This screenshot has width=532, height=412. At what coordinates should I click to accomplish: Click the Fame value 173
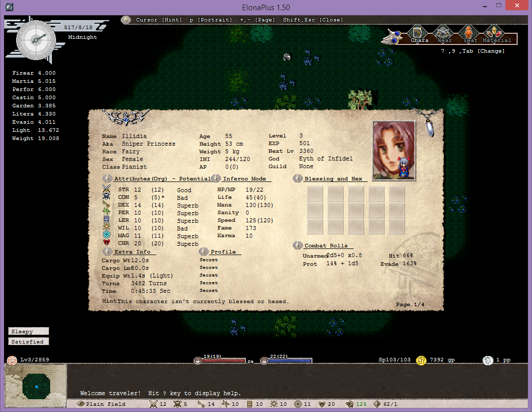pyautogui.click(x=251, y=228)
